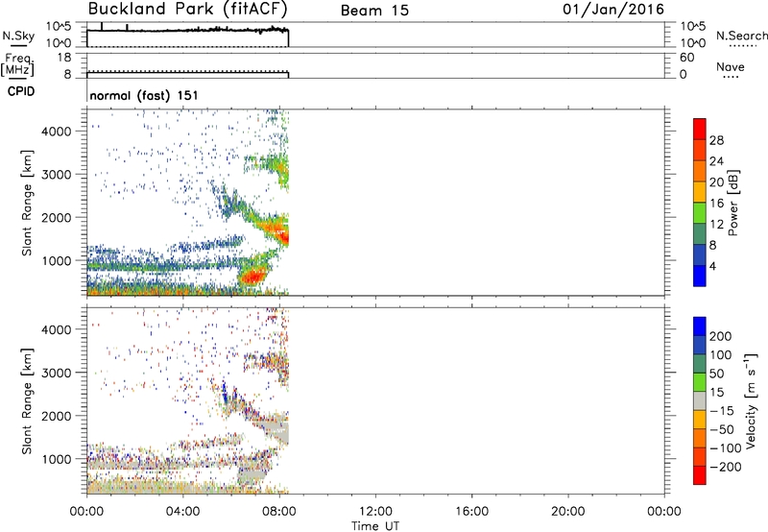Click the 'Buckland Park (fitACF)' plot title

[187, 10]
